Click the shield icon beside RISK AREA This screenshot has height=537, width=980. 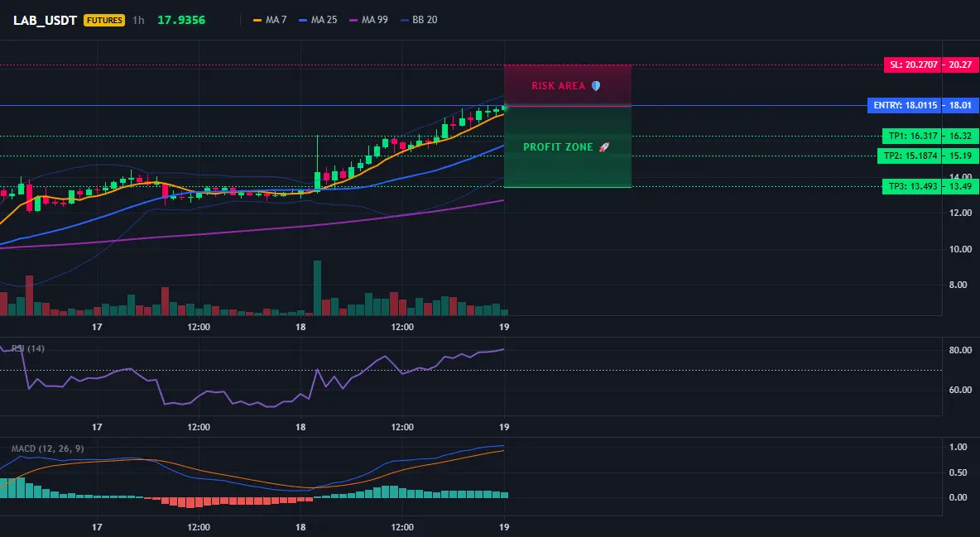[596, 86]
